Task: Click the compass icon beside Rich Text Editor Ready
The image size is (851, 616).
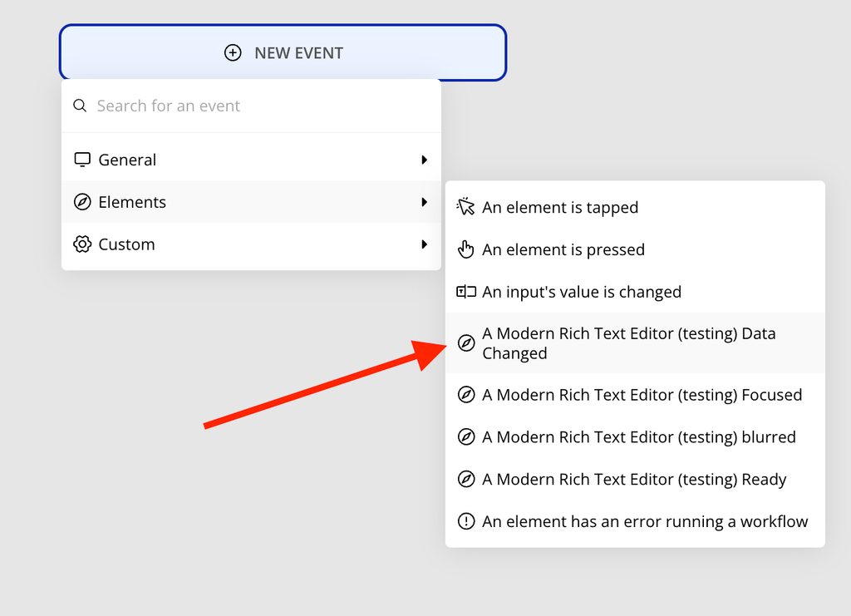Action: [466, 480]
